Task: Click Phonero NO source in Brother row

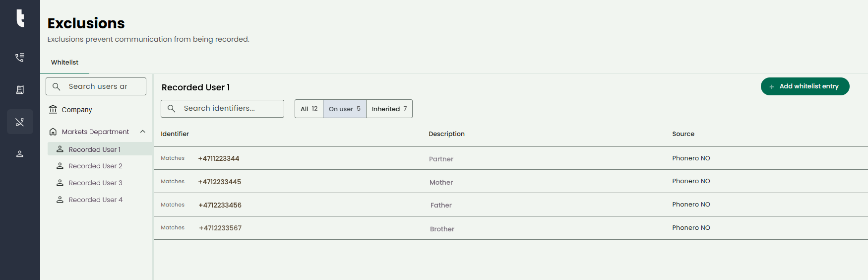Action: (691, 228)
